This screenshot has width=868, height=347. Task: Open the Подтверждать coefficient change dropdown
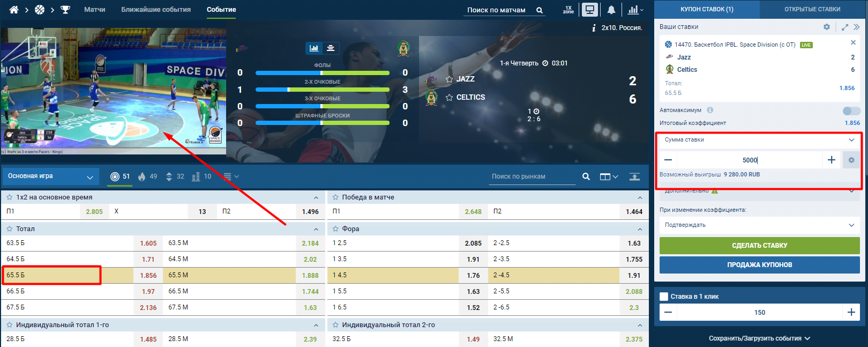click(759, 225)
